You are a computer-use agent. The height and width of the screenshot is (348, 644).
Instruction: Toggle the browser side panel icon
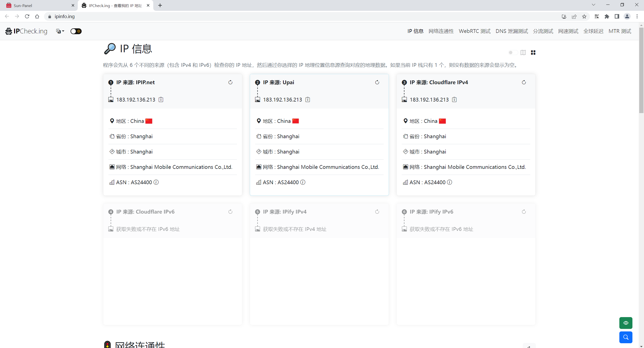click(x=617, y=17)
